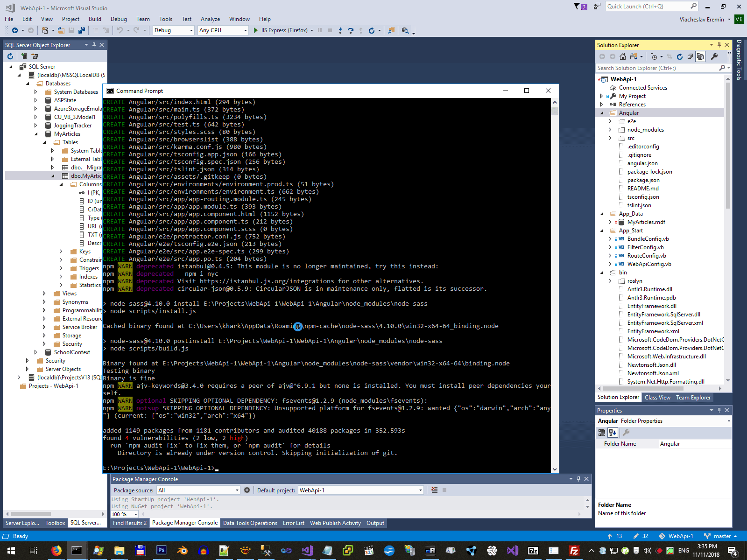Click the browser refresh toolbar icon
Image resolution: width=747 pixels, height=560 pixels.
pos(372,30)
